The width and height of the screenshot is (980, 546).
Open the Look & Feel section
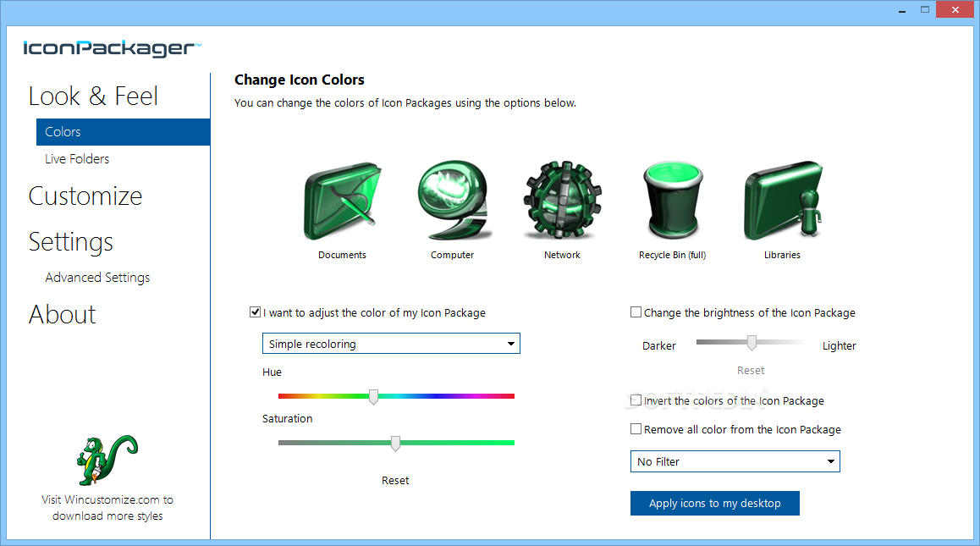click(x=93, y=97)
